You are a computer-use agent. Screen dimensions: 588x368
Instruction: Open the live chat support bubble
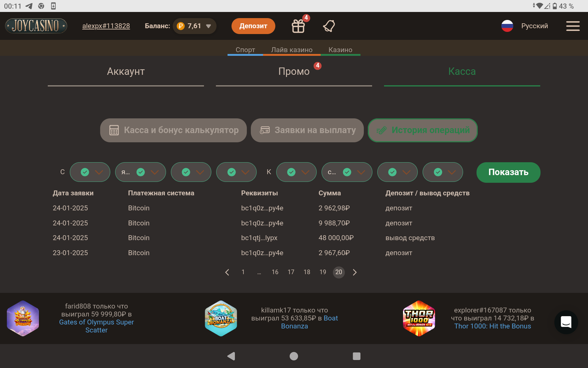point(566,322)
